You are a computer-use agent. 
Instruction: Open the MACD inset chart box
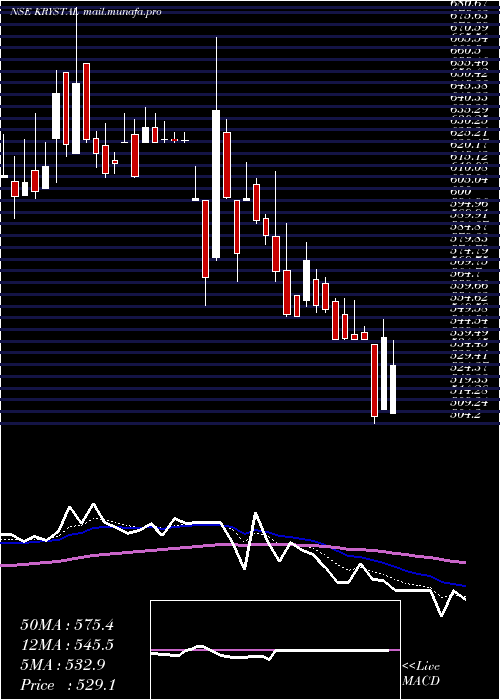click(x=275, y=650)
